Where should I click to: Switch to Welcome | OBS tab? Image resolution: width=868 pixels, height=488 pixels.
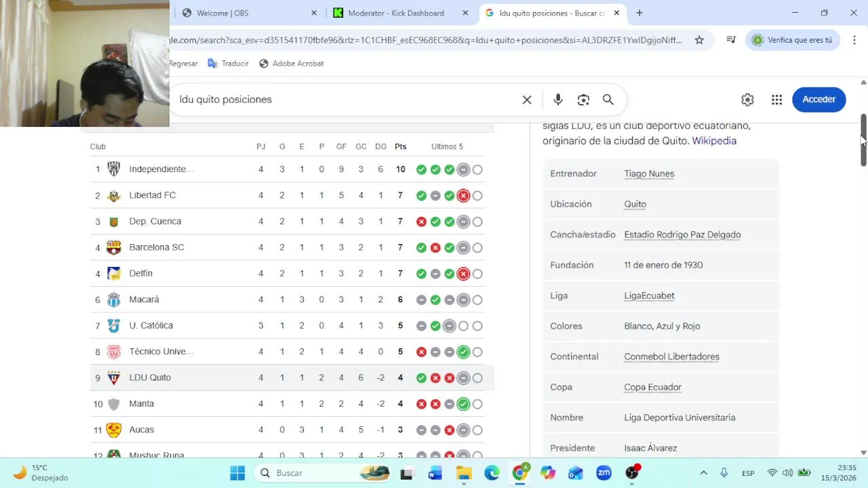250,13
